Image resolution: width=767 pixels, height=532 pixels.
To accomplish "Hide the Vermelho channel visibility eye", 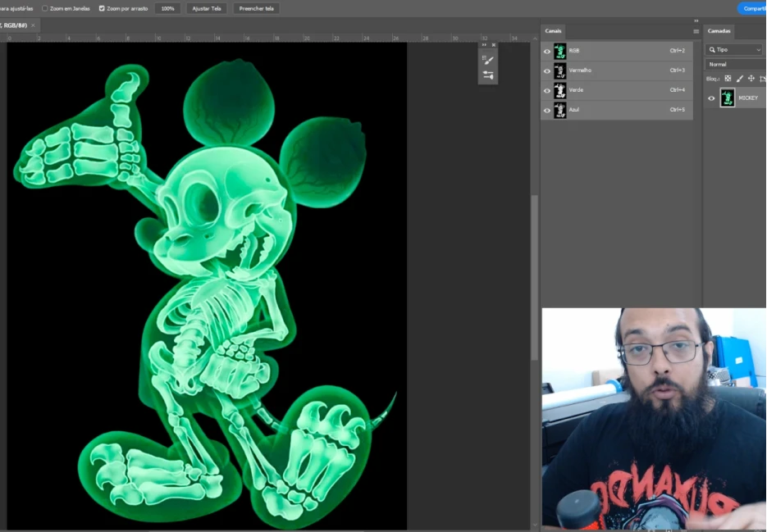I will coord(547,70).
